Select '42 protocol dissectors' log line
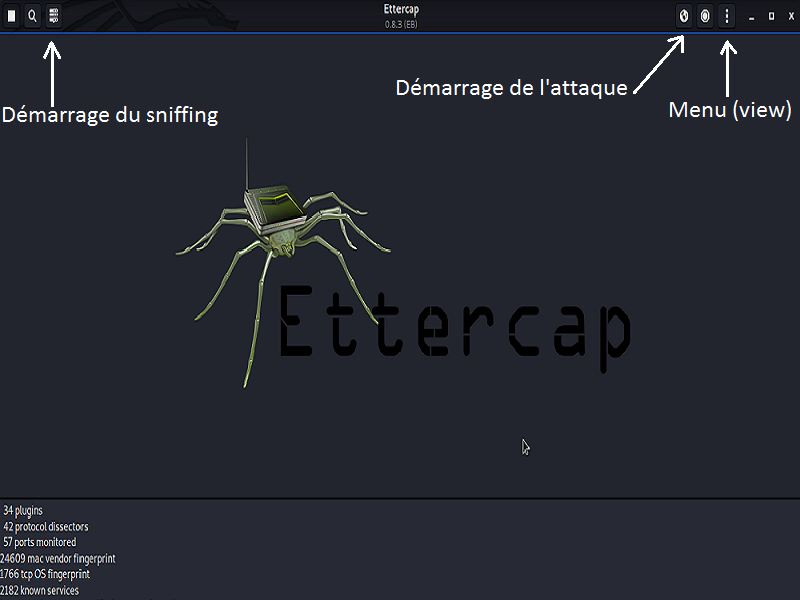This screenshot has height=600, width=800. 46,527
